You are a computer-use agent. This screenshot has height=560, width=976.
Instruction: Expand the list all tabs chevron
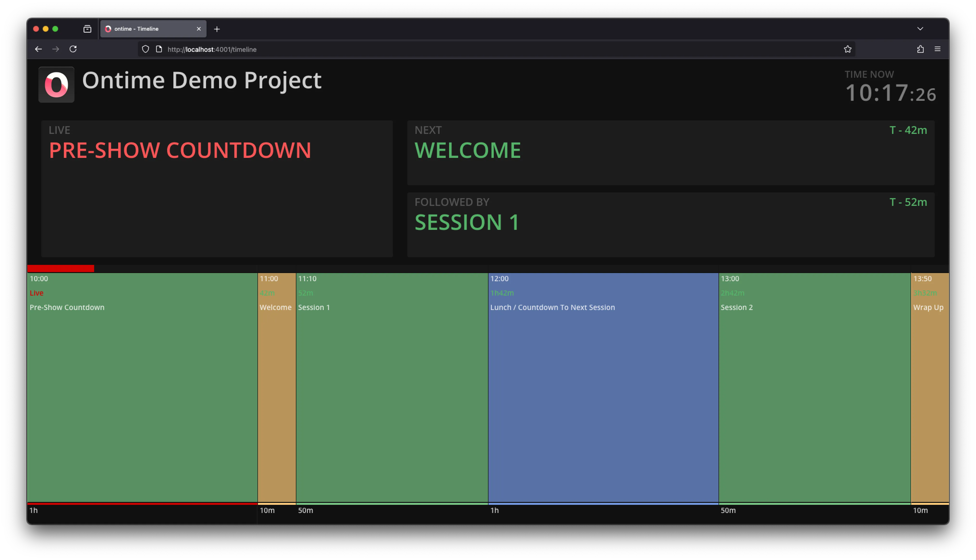coord(920,29)
